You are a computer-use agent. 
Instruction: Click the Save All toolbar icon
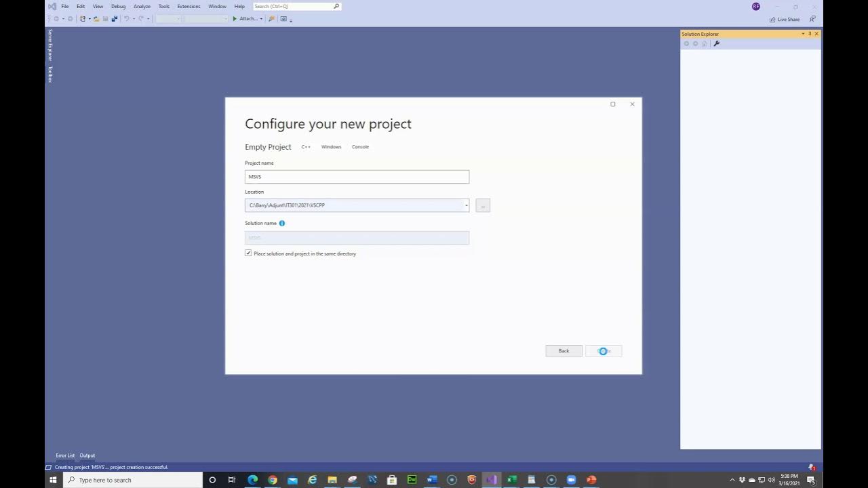pyautogui.click(x=115, y=19)
